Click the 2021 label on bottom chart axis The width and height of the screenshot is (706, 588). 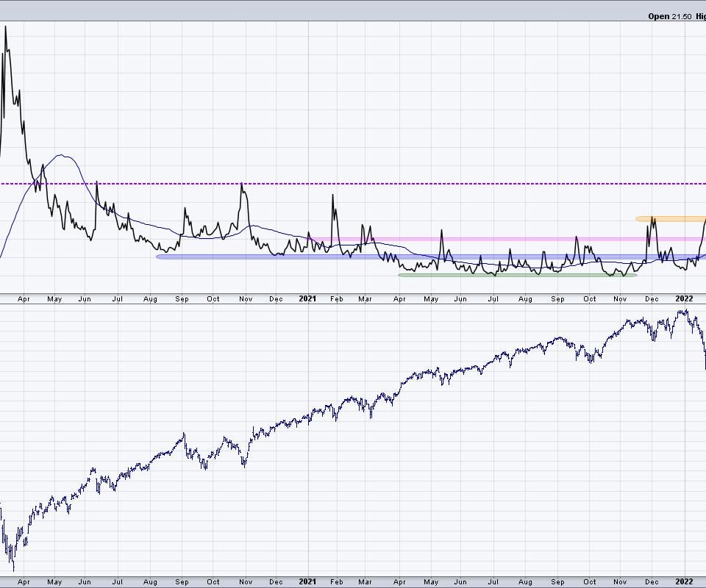pyautogui.click(x=307, y=581)
